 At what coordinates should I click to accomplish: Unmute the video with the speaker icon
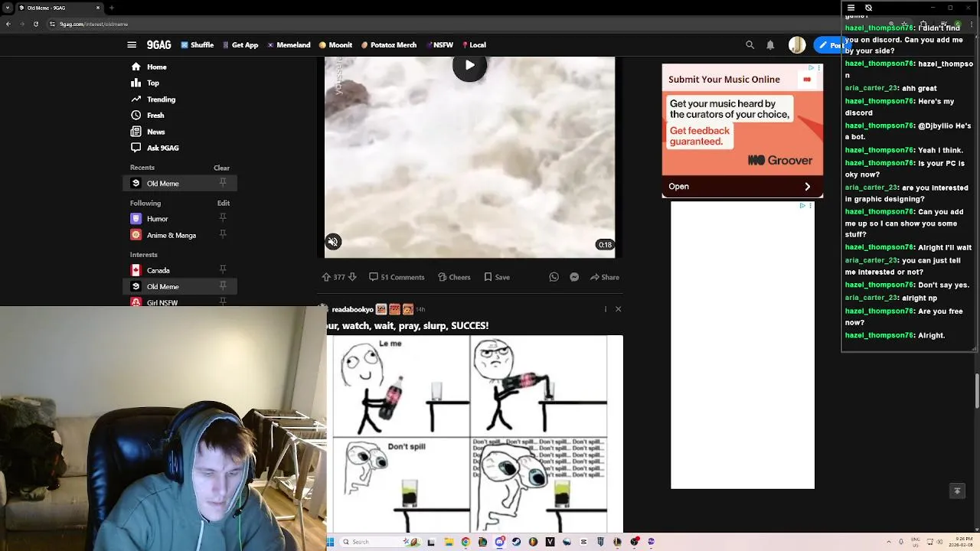(x=333, y=242)
